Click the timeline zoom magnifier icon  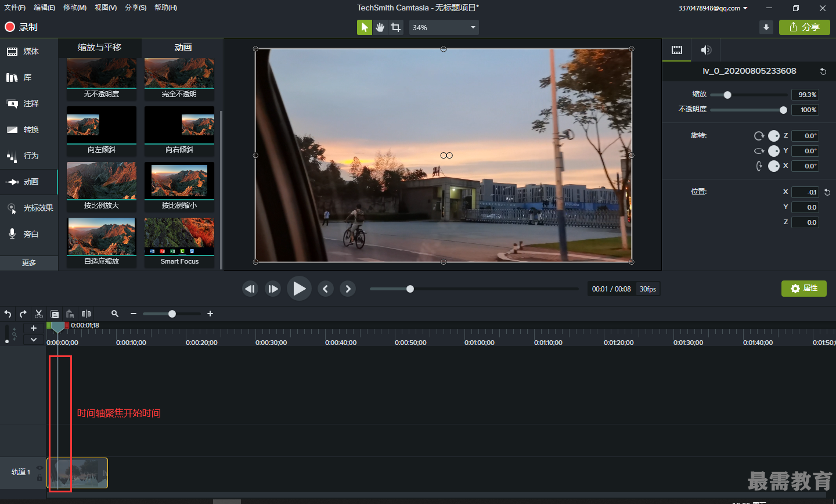pyautogui.click(x=115, y=314)
